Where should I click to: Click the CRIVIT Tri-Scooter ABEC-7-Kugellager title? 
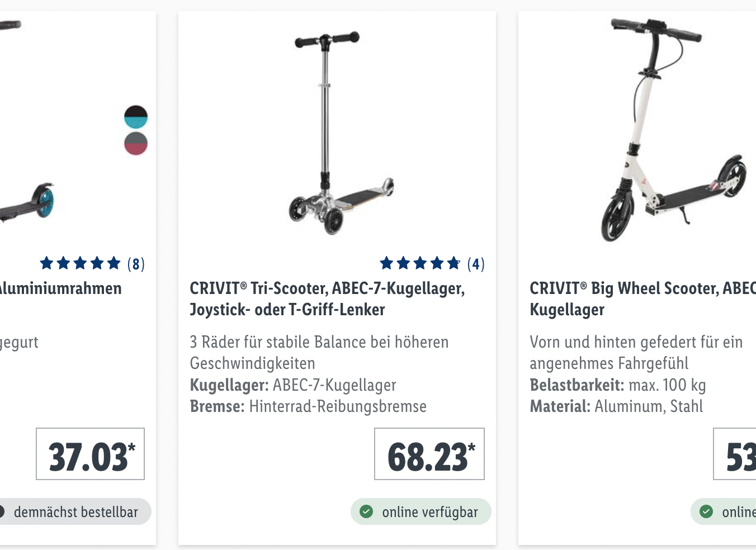[327, 299]
